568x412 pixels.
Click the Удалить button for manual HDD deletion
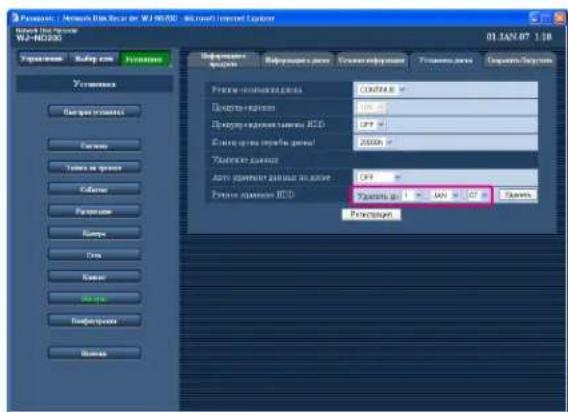pos(518,195)
